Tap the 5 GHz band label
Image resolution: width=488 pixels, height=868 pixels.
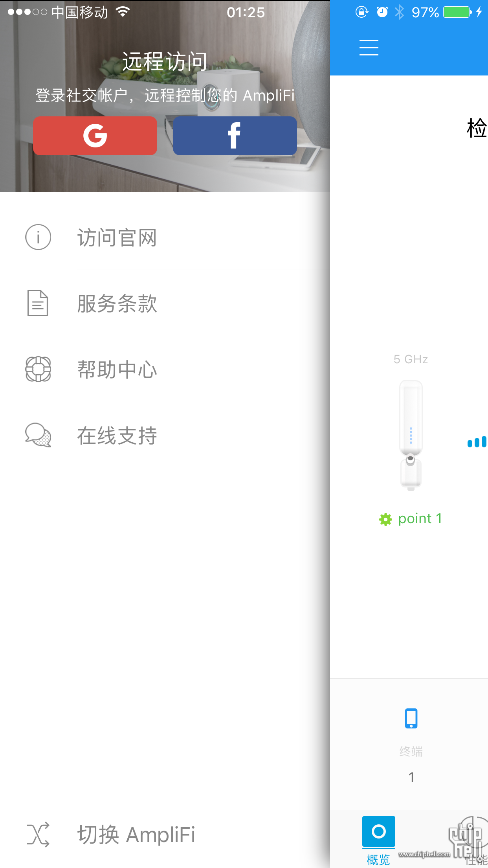411,359
